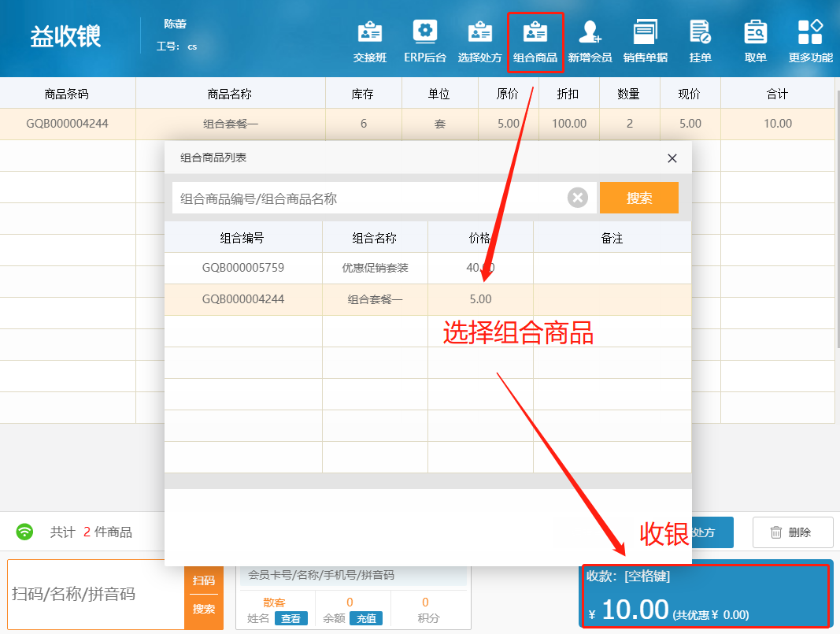Click the 组合商品编号 search input field
Screen dimensions: 840x634
[370, 198]
